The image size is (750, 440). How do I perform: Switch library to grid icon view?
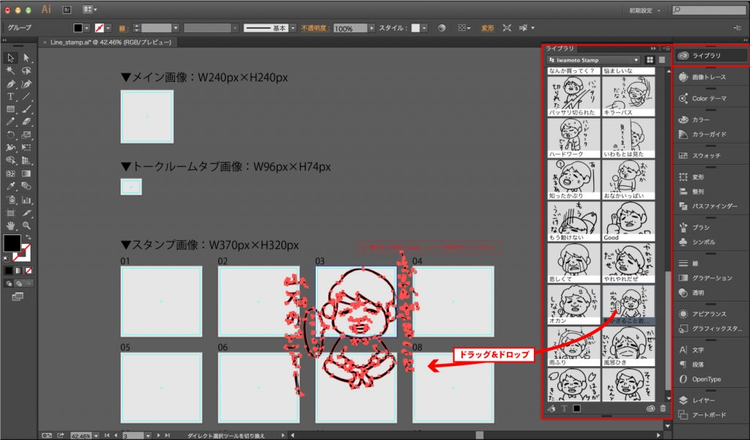(x=650, y=60)
